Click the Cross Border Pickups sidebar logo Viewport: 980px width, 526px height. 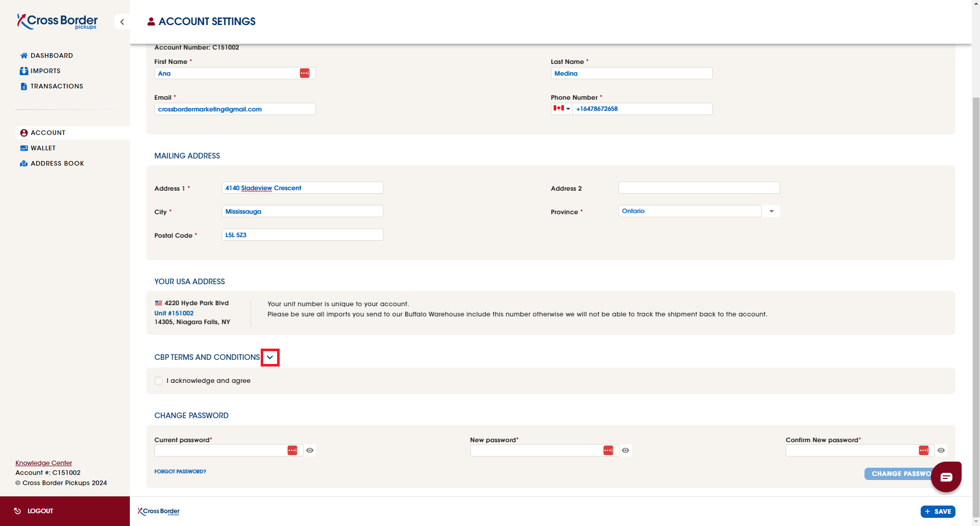pos(57,21)
